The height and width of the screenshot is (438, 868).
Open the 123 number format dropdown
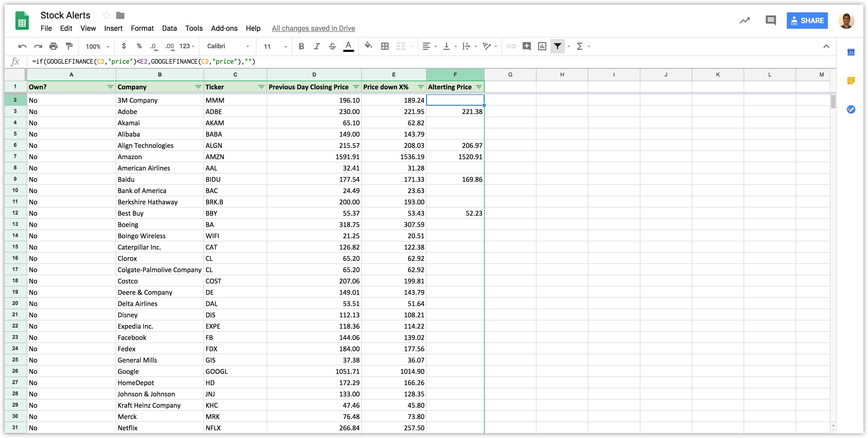(187, 46)
